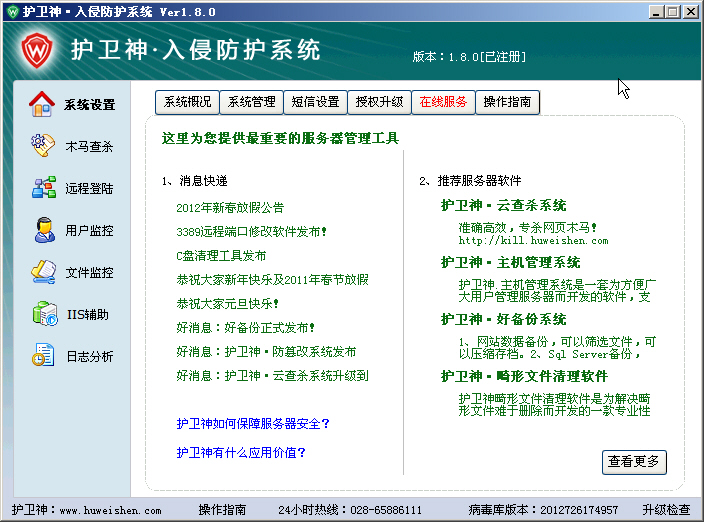Click 升级检查 in the status bar

666,510
